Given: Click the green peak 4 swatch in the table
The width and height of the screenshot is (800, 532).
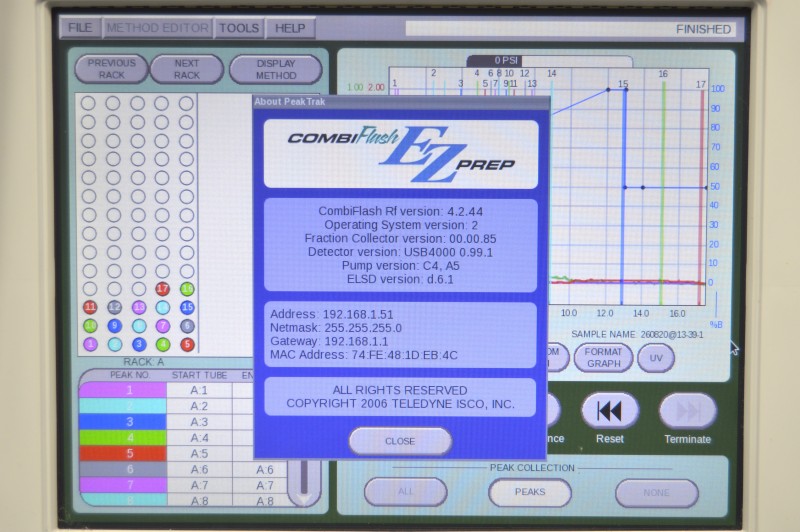Looking at the screenshot, I should pyautogui.click(x=123, y=438).
